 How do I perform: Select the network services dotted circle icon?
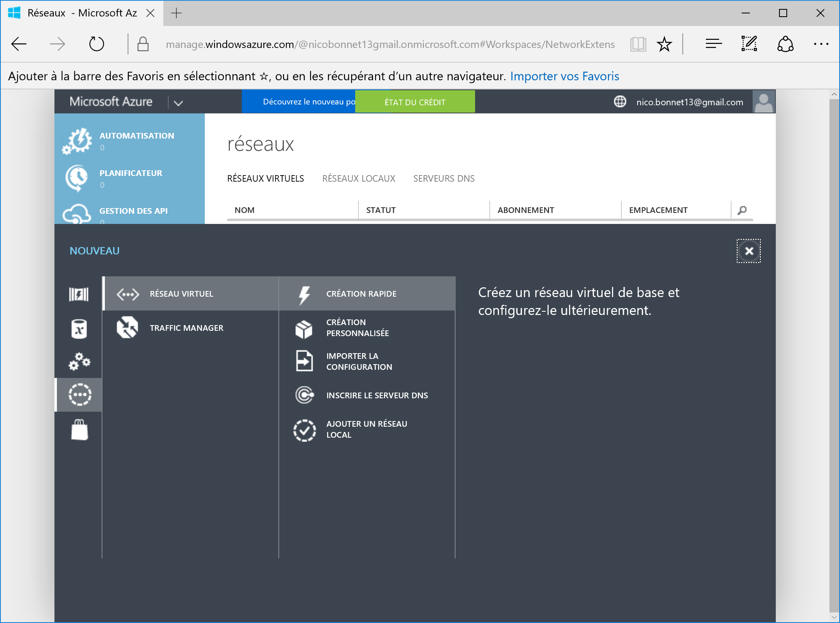click(80, 395)
